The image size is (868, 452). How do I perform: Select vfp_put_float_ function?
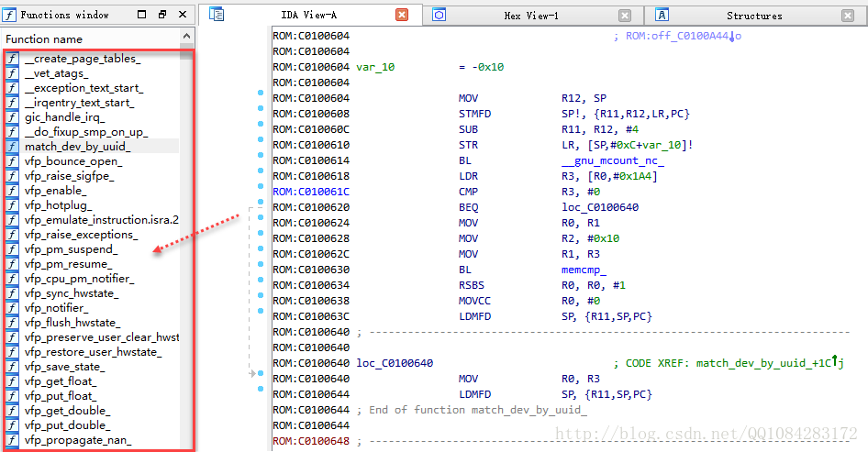pos(61,396)
